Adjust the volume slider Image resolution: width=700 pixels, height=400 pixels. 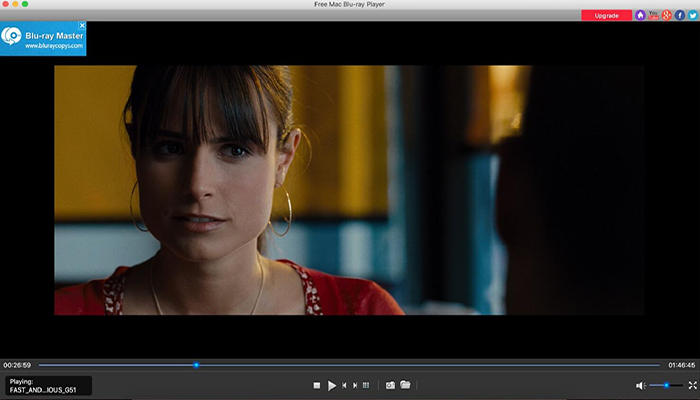click(666, 385)
